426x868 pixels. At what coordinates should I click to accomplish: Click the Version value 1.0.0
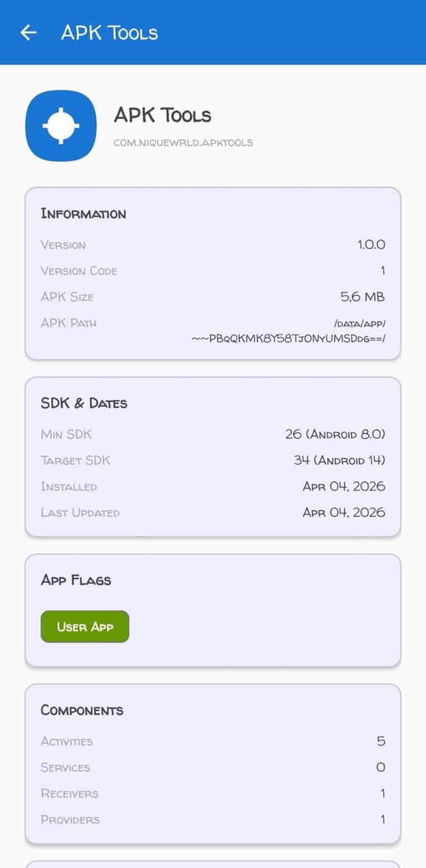click(371, 244)
